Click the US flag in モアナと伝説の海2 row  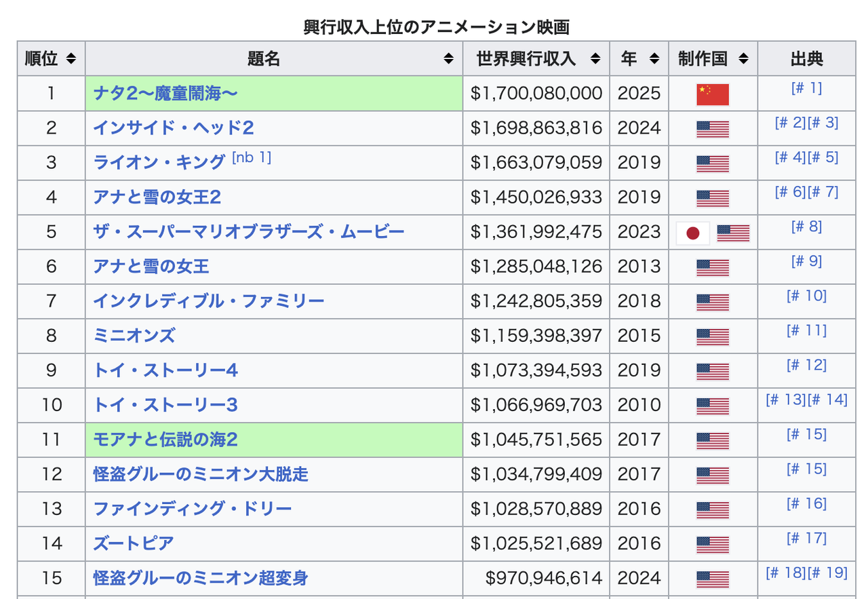713,440
